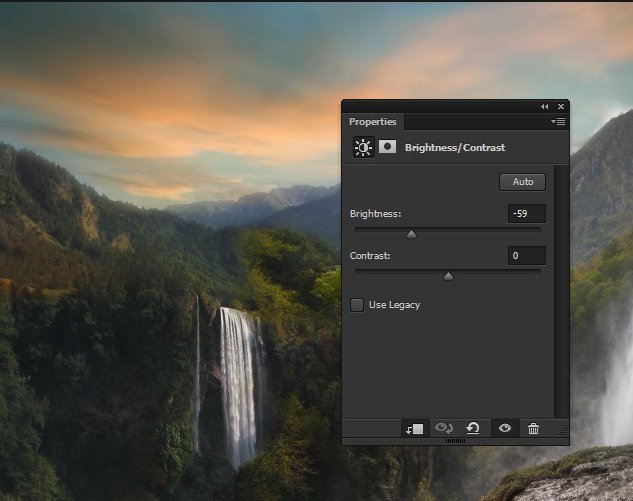Viewport: 633px width, 501px height.
Task: Collapse Properties panel using double arrows
Action: pos(545,107)
